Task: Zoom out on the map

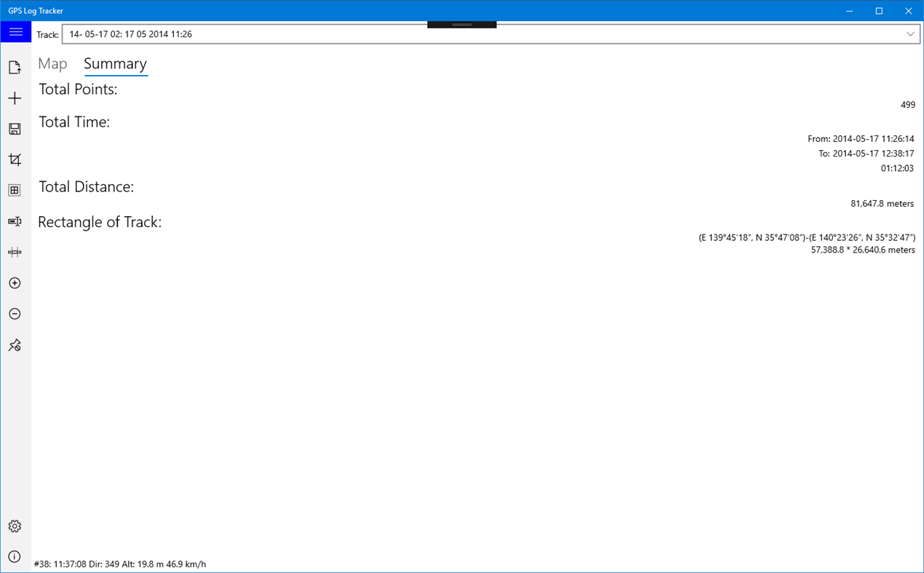Action: click(x=15, y=314)
